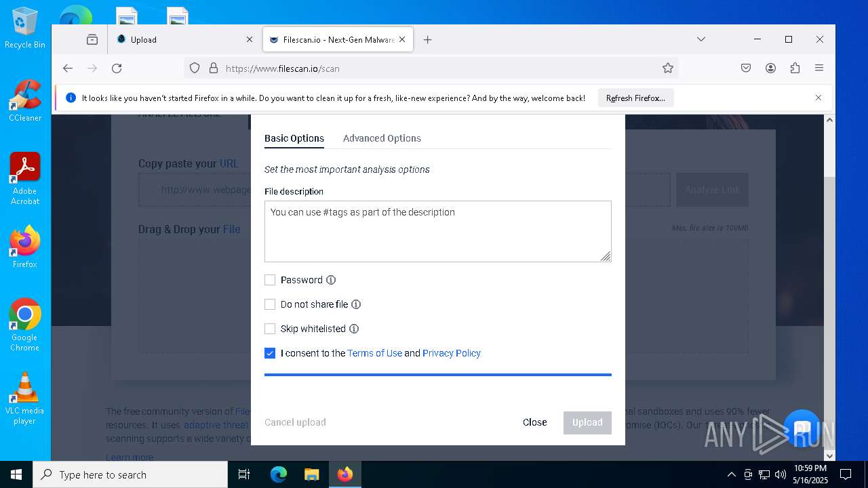Image resolution: width=868 pixels, height=488 pixels.
Task: Switch to Basic Options tab
Action: 294,138
